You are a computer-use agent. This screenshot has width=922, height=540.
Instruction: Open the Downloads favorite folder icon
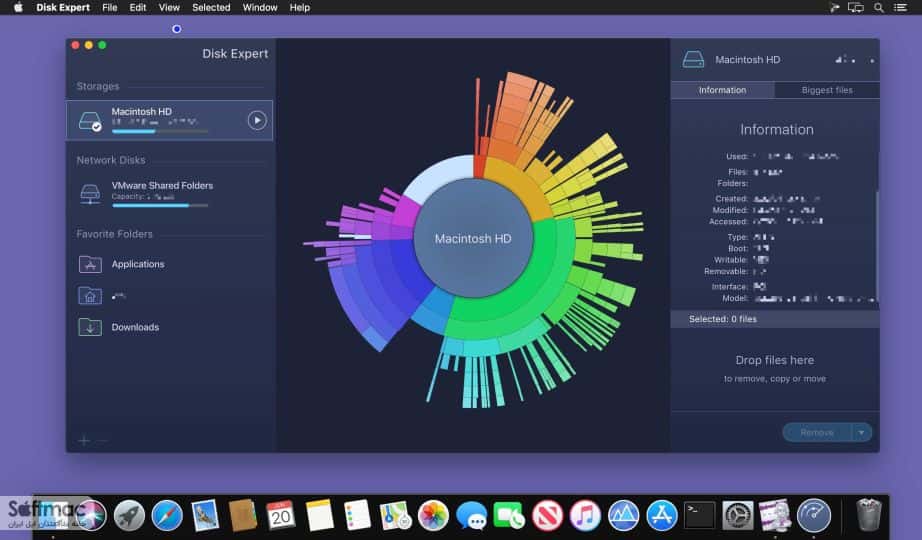pos(90,327)
